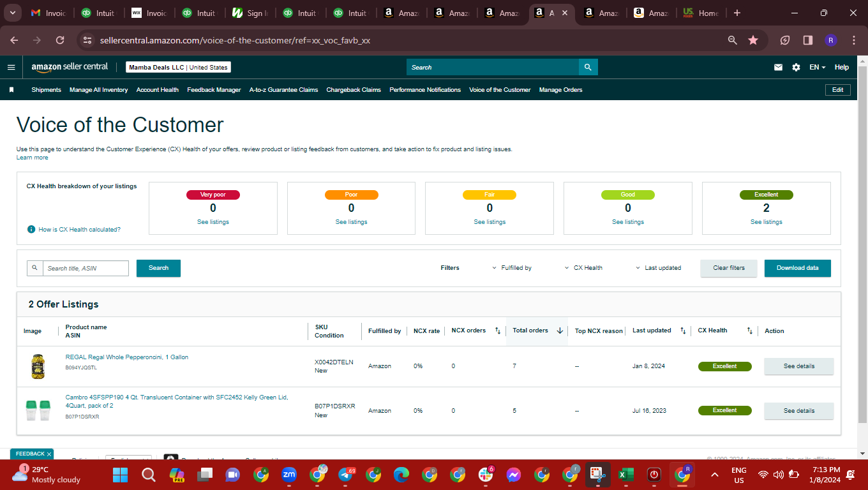Screen dimensions: 868x490
Task: See details for Cambro Translucent Container
Action: click(x=799, y=411)
